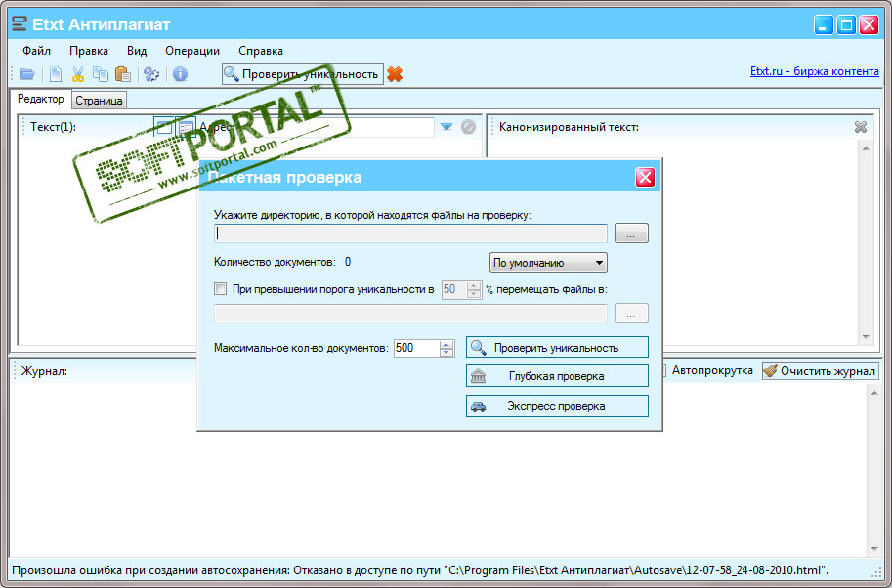Click the canonized text scrollbar down arrow

click(866, 337)
